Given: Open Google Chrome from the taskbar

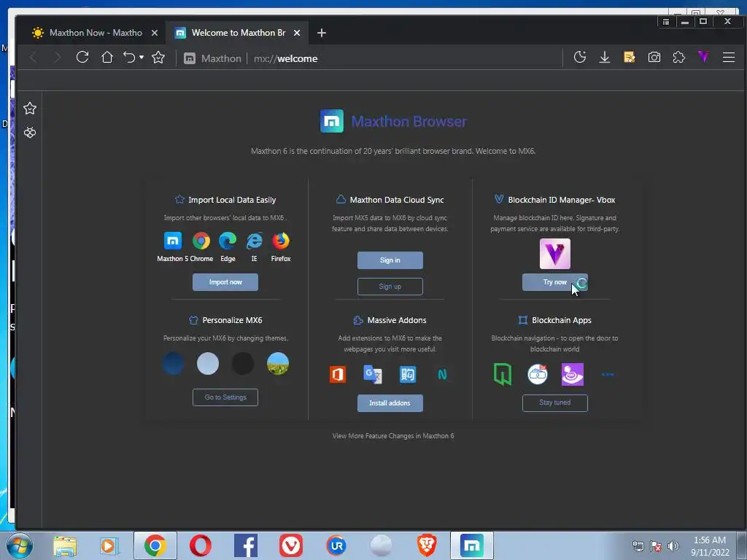Looking at the screenshot, I should 155,545.
